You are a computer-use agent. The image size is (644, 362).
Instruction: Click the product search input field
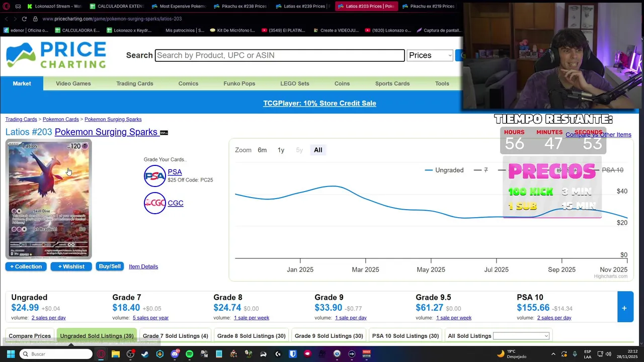(x=280, y=55)
